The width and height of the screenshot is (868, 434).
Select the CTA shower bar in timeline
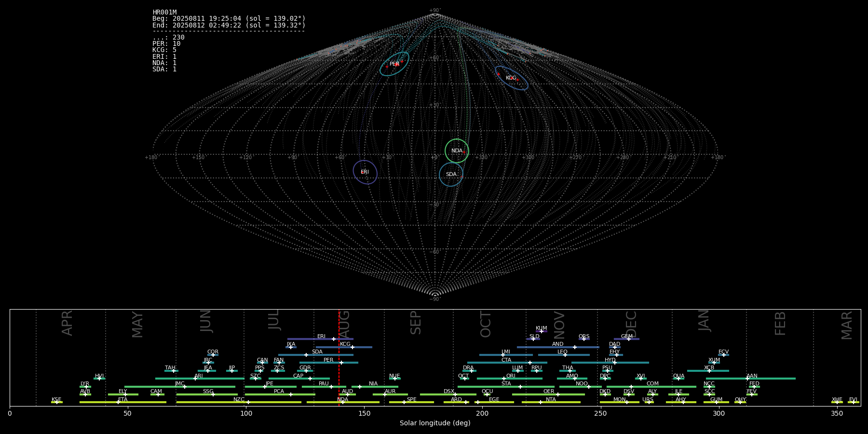click(x=507, y=363)
